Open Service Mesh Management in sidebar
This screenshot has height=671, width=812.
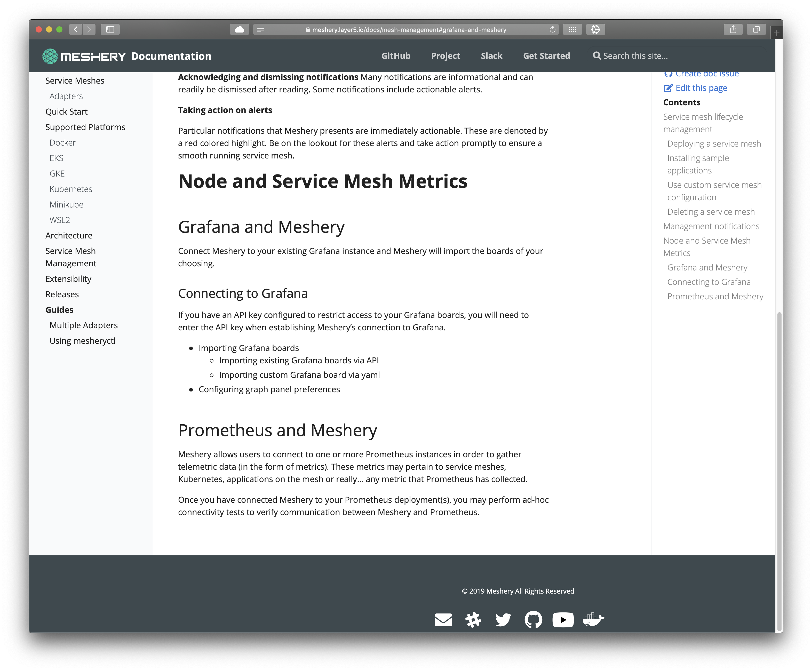point(71,257)
